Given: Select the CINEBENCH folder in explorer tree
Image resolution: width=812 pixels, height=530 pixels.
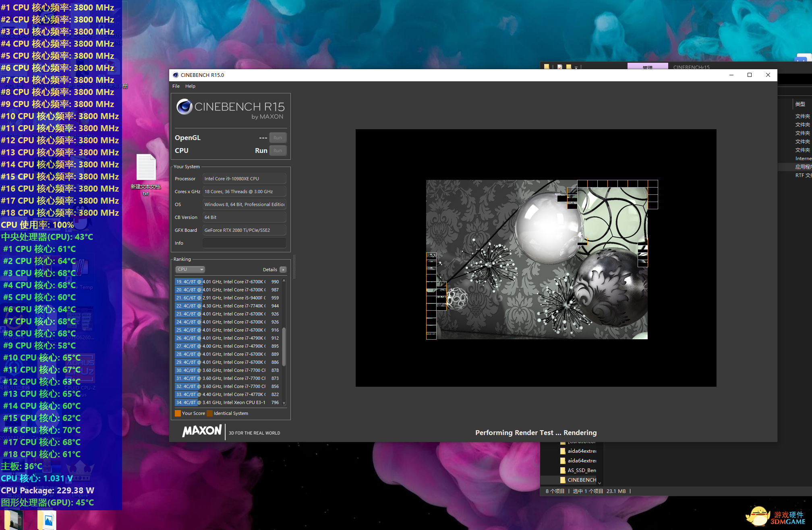Looking at the screenshot, I should click(x=582, y=480).
